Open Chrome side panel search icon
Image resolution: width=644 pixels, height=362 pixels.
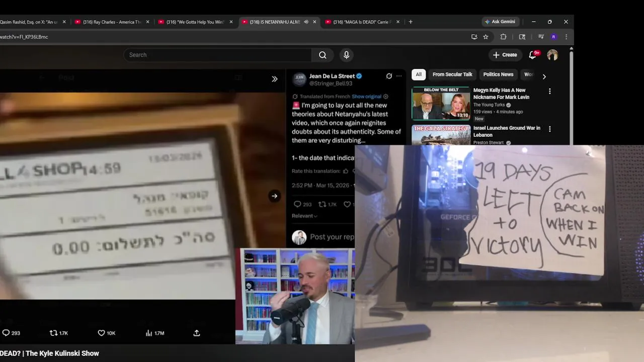pyautogui.click(x=522, y=37)
